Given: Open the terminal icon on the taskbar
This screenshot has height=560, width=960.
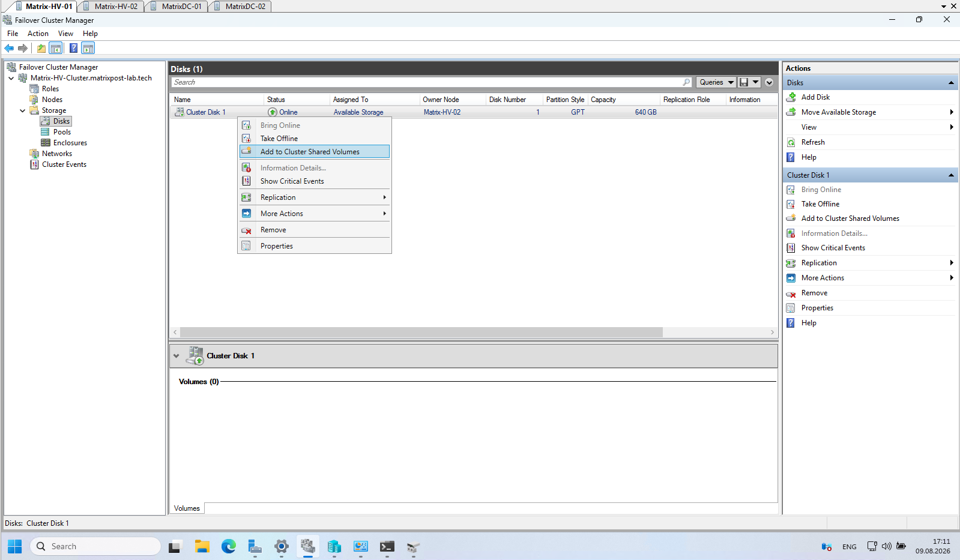Looking at the screenshot, I should 387,546.
